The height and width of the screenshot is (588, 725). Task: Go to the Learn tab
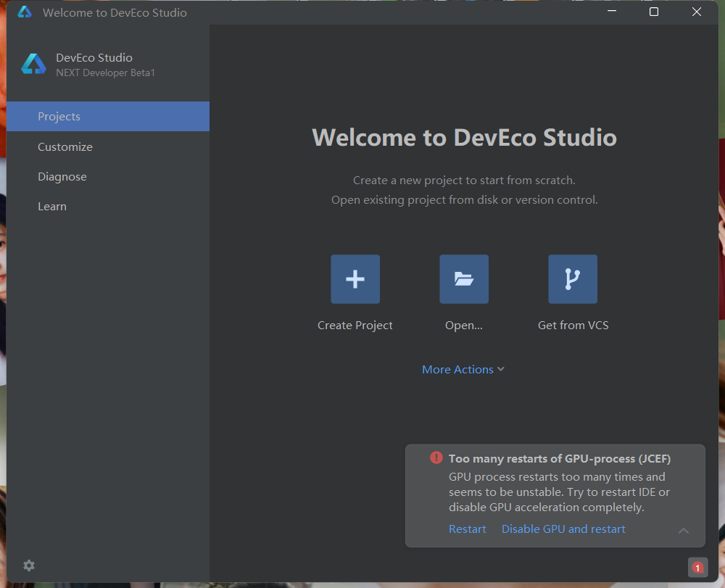[x=108, y=206]
